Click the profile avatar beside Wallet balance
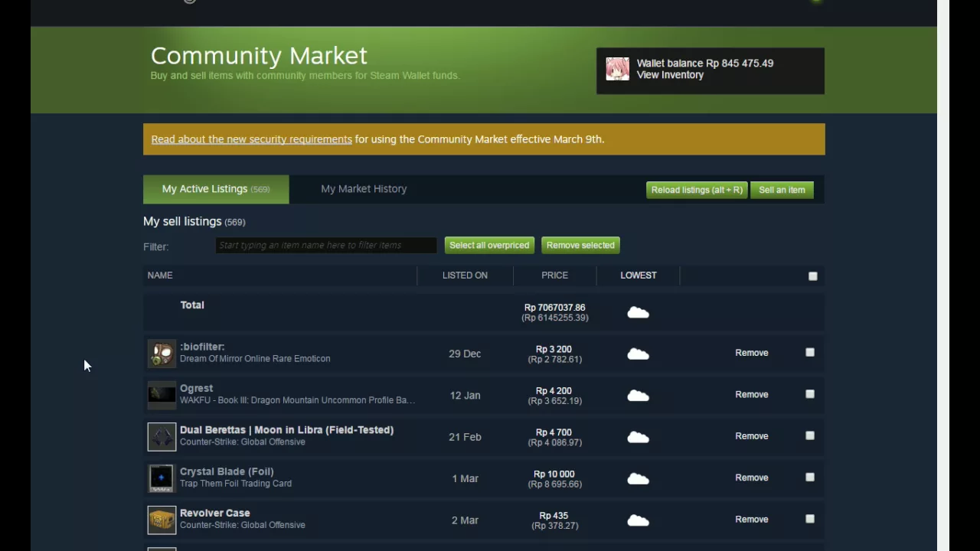The image size is (980, 551). [x=617, y=69]
